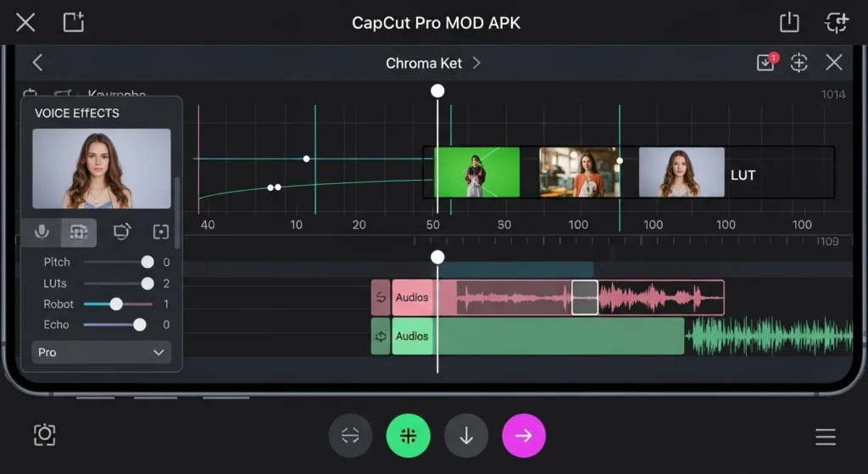
Task: Click the Robot slider handle
Action: [115, 304]
